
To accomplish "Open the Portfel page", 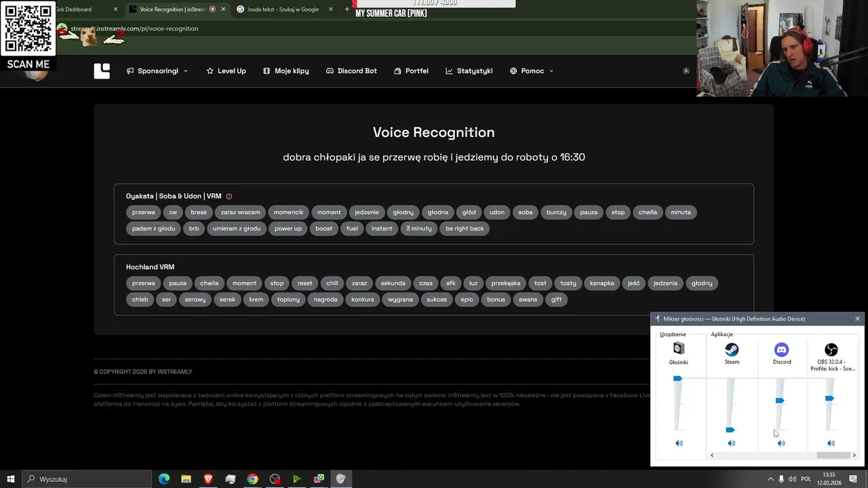I will (x=411, y=71).
